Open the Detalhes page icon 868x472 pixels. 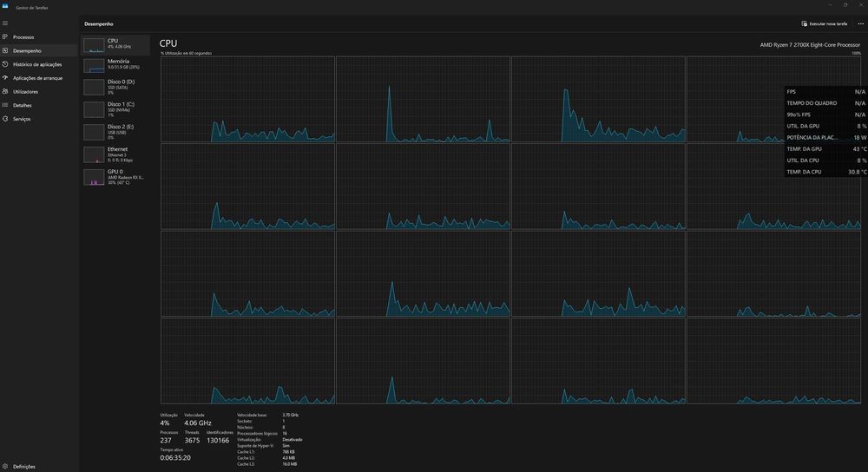pos(5,105)
